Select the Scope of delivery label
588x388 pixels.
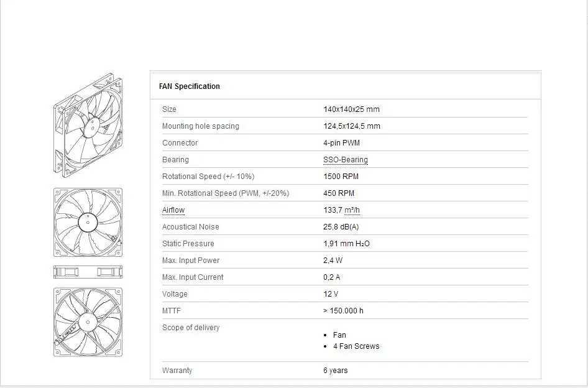click(191, 328)
